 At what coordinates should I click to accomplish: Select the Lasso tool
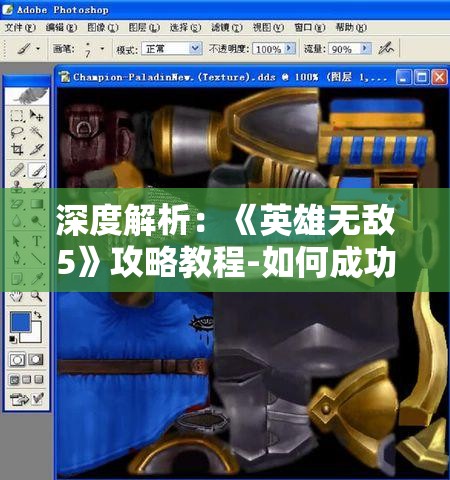pyautogui.click(x=17, y=132)
